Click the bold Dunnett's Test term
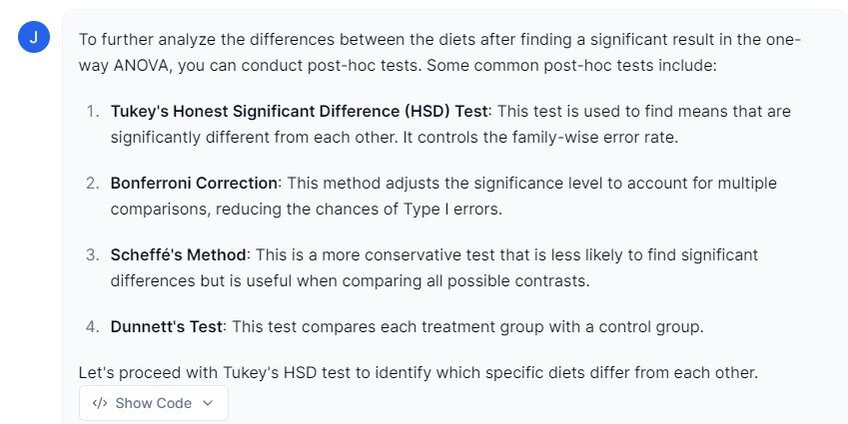848x424 pixels. tap(167, 327)
